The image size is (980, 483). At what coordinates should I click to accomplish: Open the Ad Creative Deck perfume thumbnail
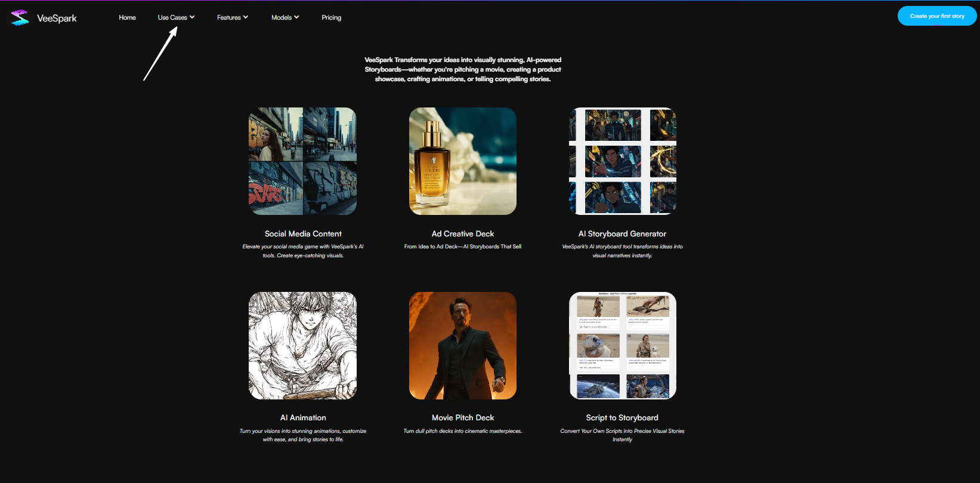pyautogui.click(x=463, y=161)
